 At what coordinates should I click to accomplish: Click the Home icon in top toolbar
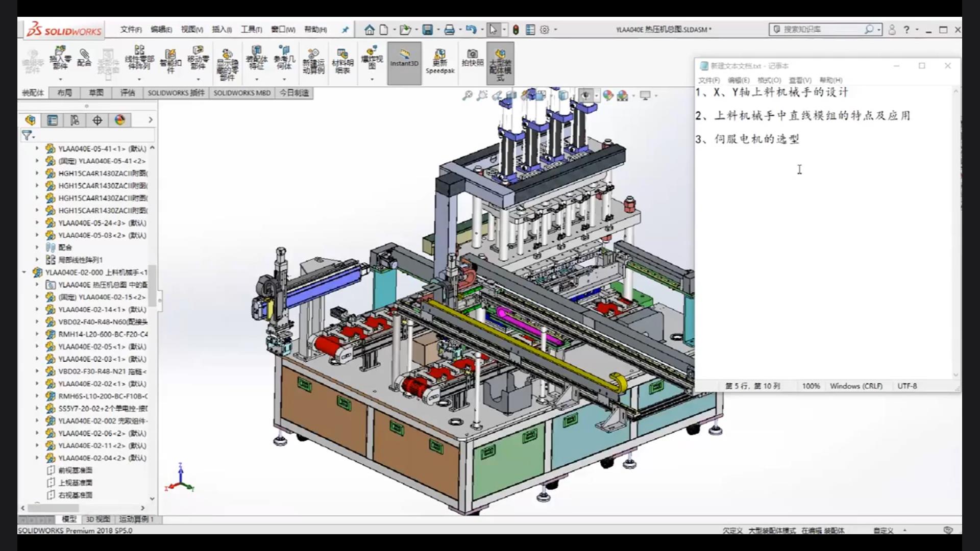coord(369,30)
